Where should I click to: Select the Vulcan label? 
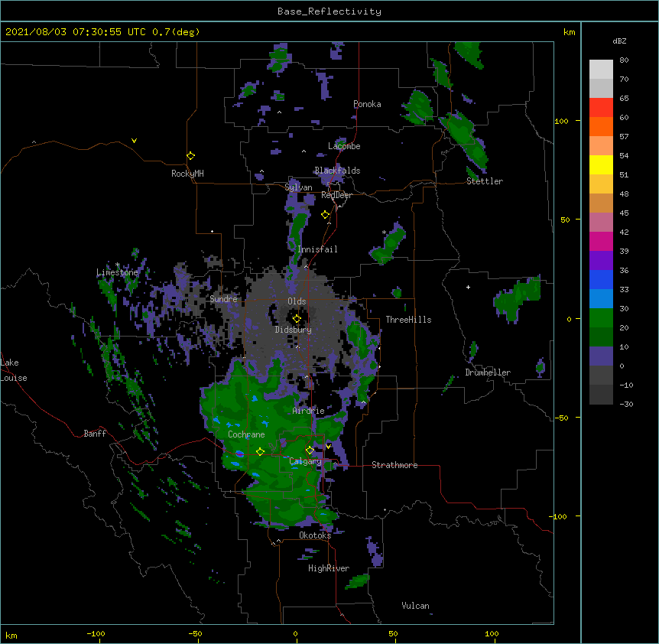pyautogui.click(x=415, y=606)
